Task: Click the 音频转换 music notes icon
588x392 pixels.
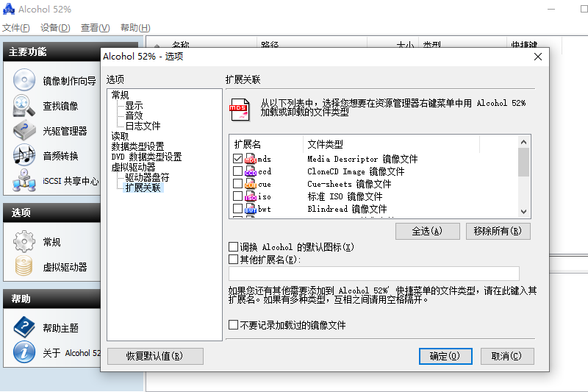Action: pos(24,155)
